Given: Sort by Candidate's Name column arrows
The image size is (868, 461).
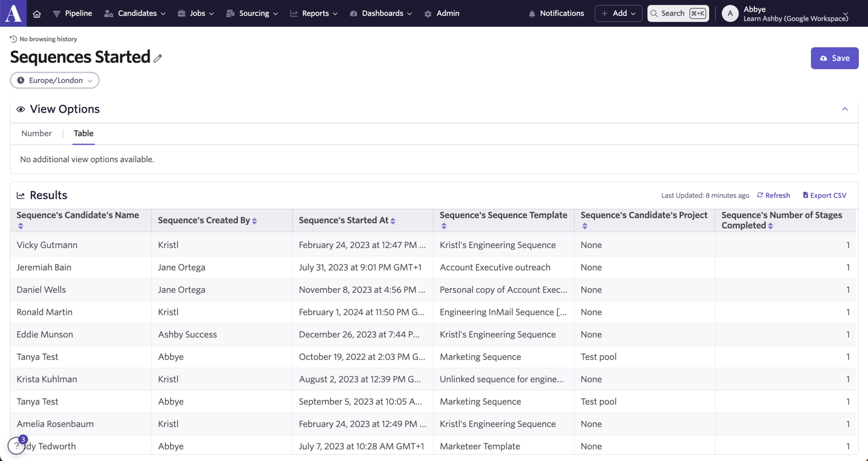Looking at the screenshot, I should tap(21, 226).
